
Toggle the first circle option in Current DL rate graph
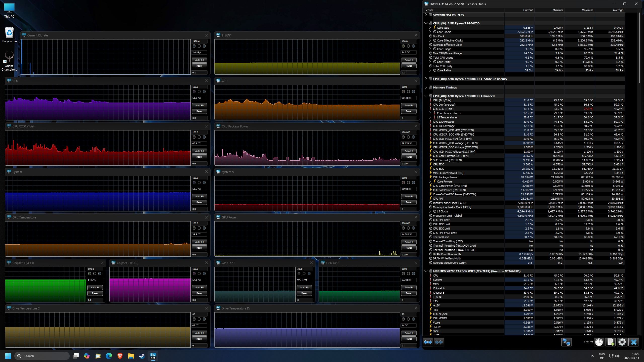tap(194, 46)
